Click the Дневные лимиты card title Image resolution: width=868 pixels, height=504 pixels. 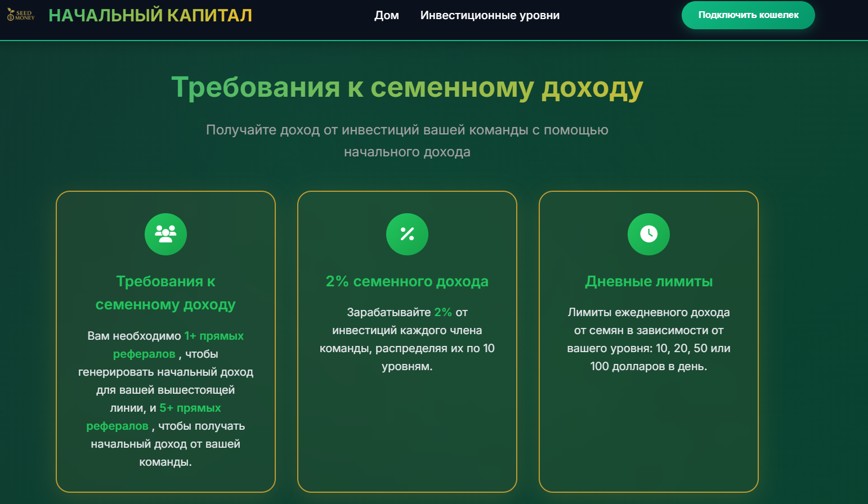click(648, 281)
